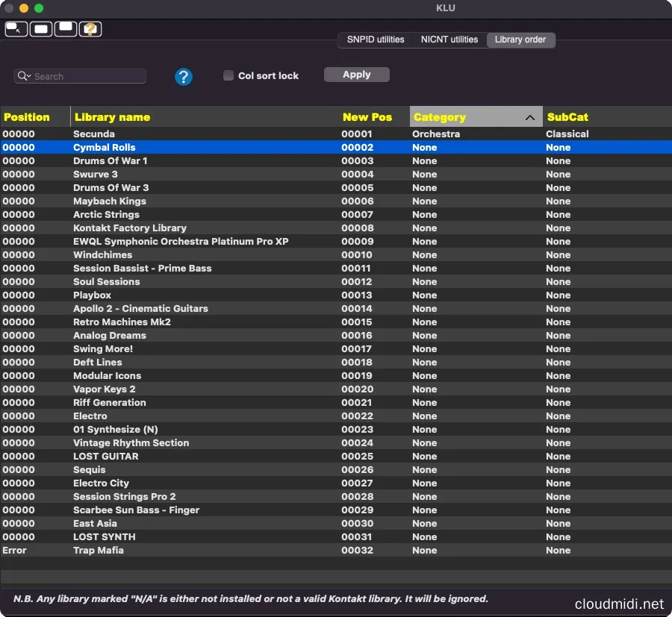Open the NICNT utilities tab
This screenshot has width=672, height=617.
coord(449,40)
